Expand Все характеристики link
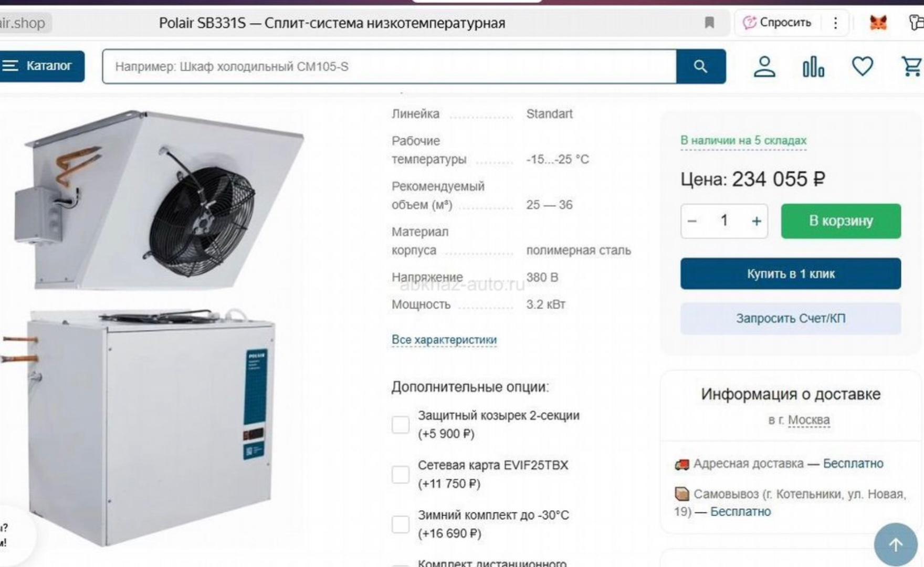This screenshot has height=567, width=924. pos(444,340)
